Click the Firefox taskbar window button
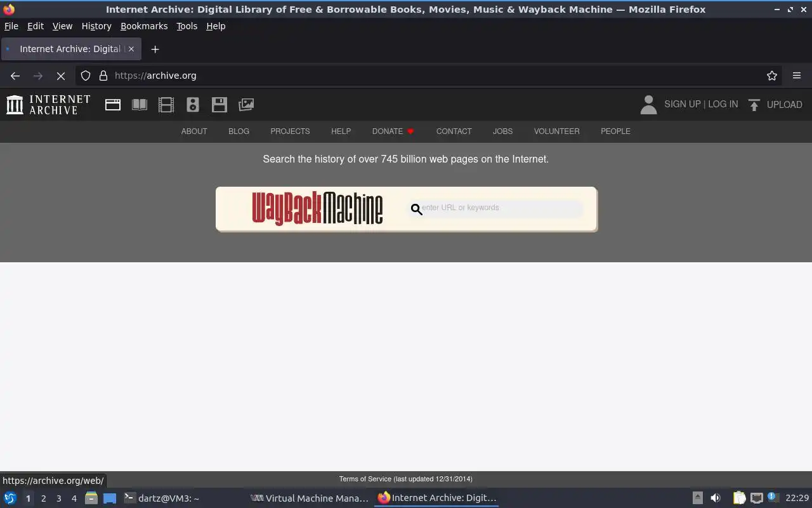The height and width of the screenshot is (508, 812). (437, 498)
